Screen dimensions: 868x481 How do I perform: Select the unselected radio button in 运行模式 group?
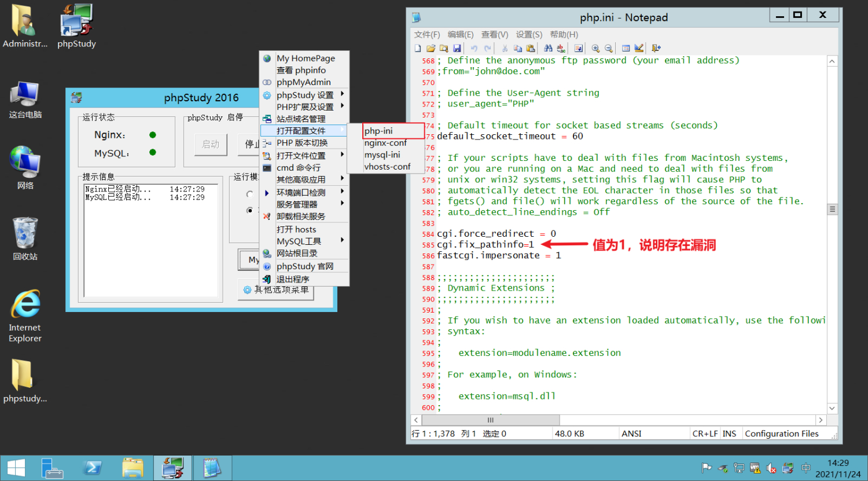[x=250, y=194]
